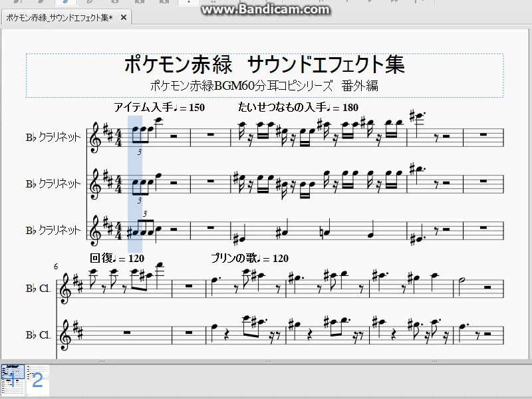This screenshot has width=532, height=399.
Task: Go to page 2 thumbnail in navigator
Action: coord(38,380)
